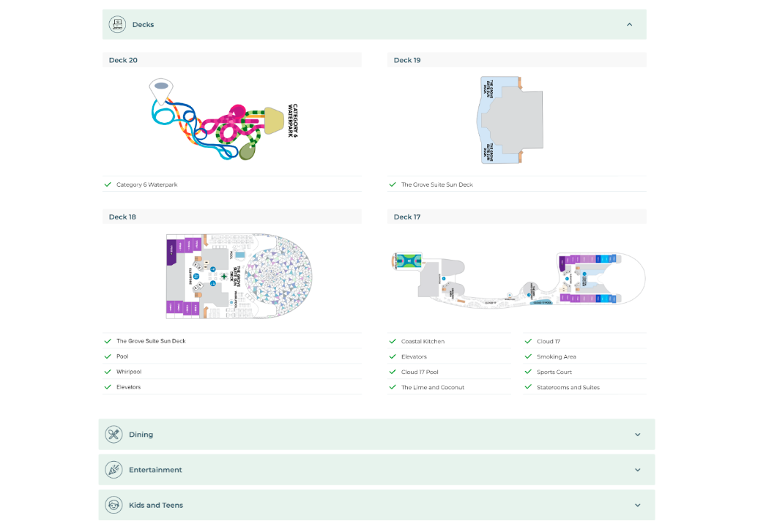
Task: Click the Entertainment party popper icon
Action: (114, 470)
